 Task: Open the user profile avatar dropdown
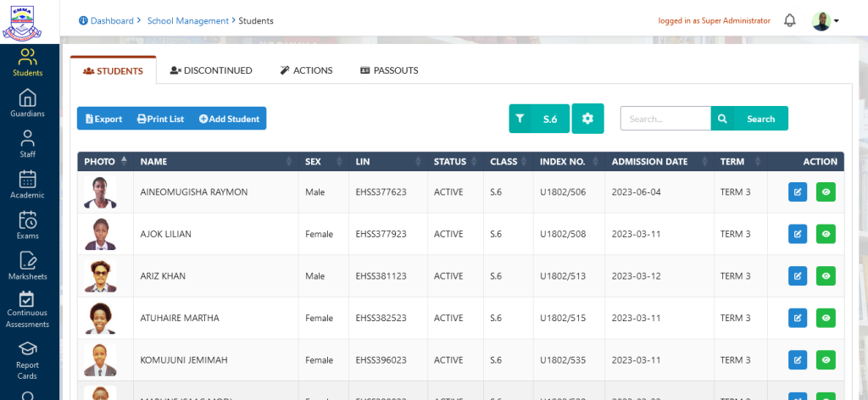point(825,20)
